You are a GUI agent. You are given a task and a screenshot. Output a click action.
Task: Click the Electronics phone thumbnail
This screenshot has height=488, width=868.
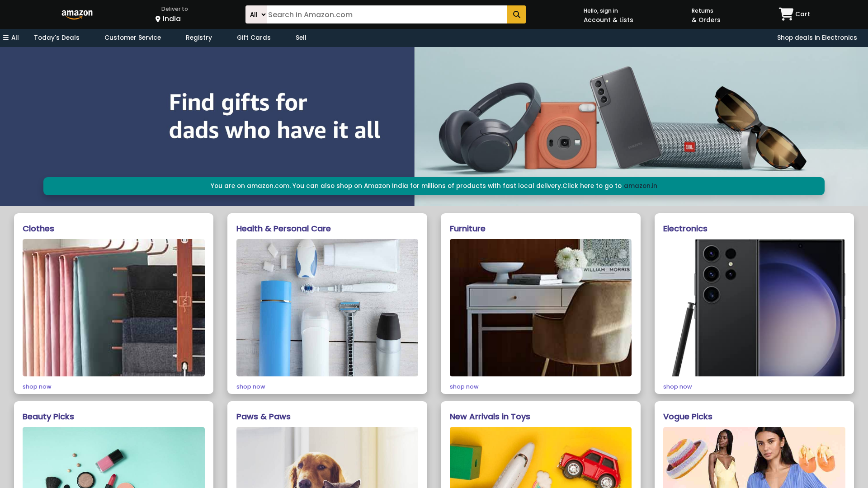pos(754,308)
